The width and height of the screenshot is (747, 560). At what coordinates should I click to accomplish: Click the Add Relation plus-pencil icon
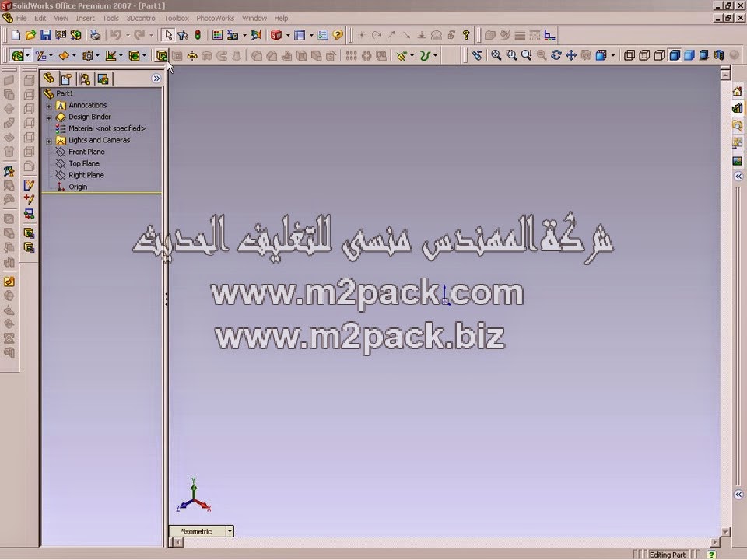coord(29,200)
